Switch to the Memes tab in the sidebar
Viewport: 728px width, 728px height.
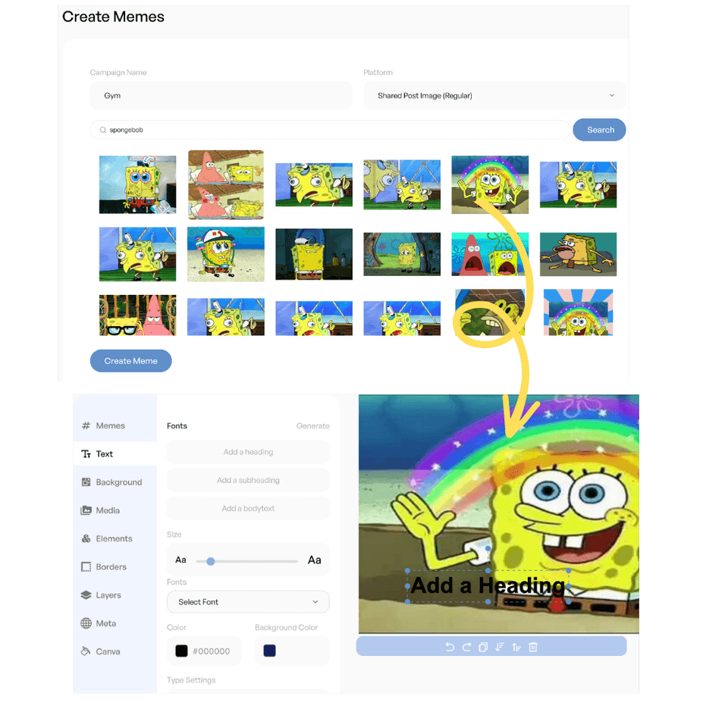coord(103,425)
